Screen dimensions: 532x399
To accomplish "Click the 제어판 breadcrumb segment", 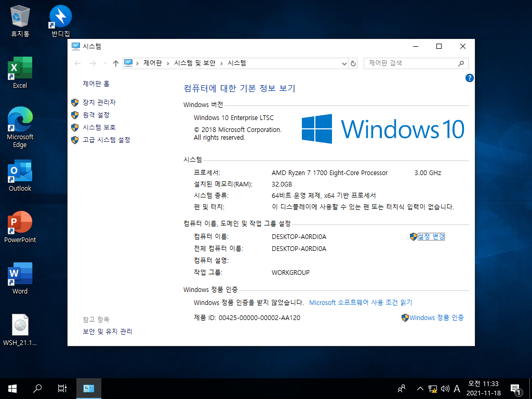I will click(x=153, y=63).
